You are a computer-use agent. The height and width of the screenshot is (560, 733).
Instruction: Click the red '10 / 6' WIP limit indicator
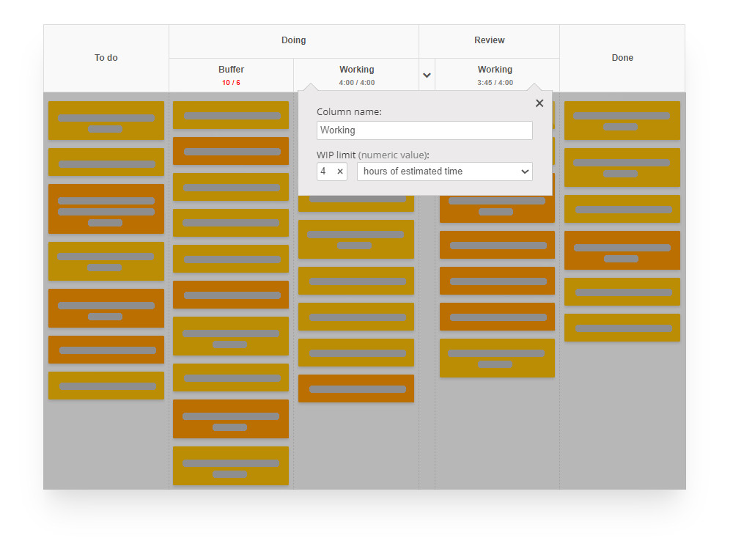[231, 83]
